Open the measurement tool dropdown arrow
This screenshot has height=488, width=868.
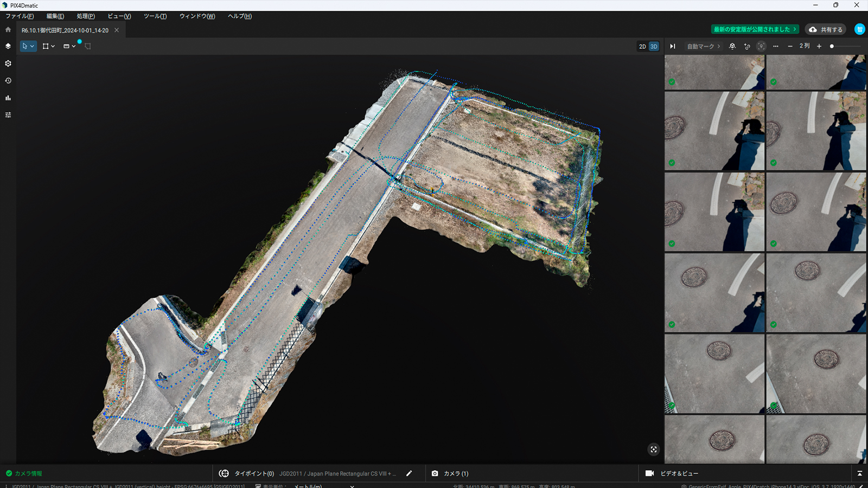73,47
